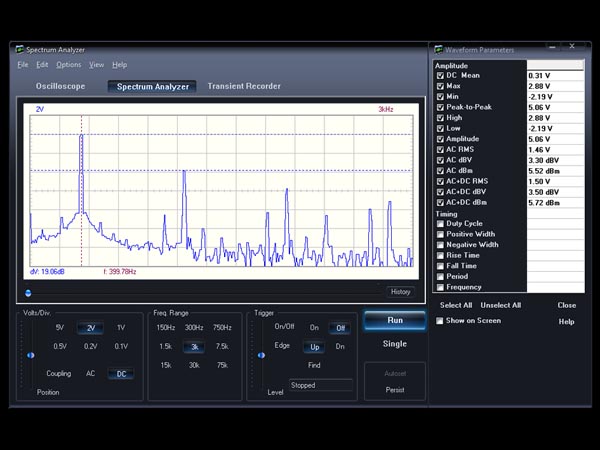Open the File menu
The width and height of the screenshot is (600, 450).
tap(23, 65)
